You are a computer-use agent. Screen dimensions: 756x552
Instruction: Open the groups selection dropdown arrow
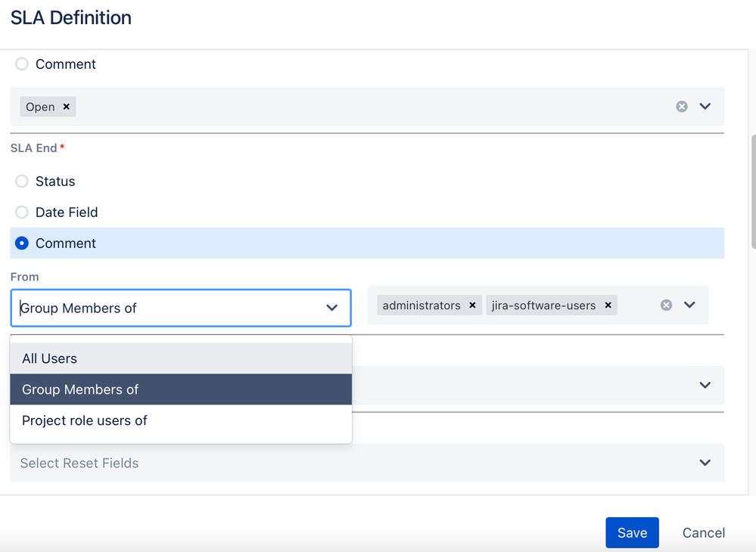pyautogui.click(x=689, y=305)
